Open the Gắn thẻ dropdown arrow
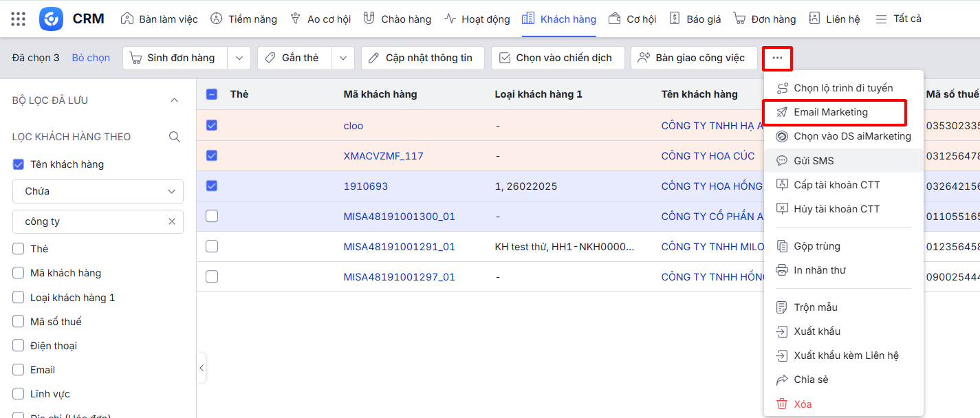This screenshot has height=418, width=980. (342, 58)
